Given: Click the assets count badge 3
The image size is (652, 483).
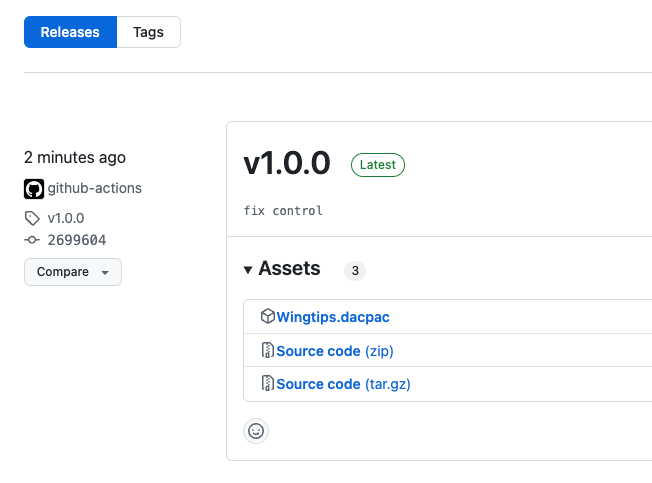Looking at the screenshot, I should pos(355,271).
